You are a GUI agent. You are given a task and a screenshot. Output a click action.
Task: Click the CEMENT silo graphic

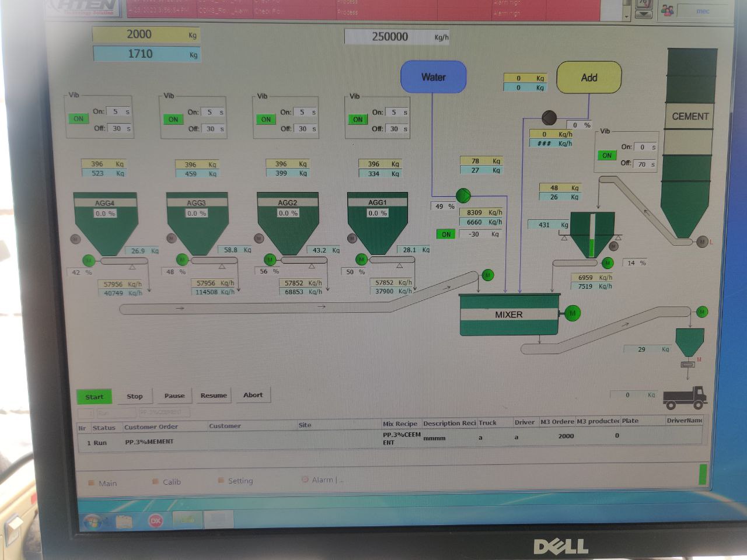[x=690, y=143]
